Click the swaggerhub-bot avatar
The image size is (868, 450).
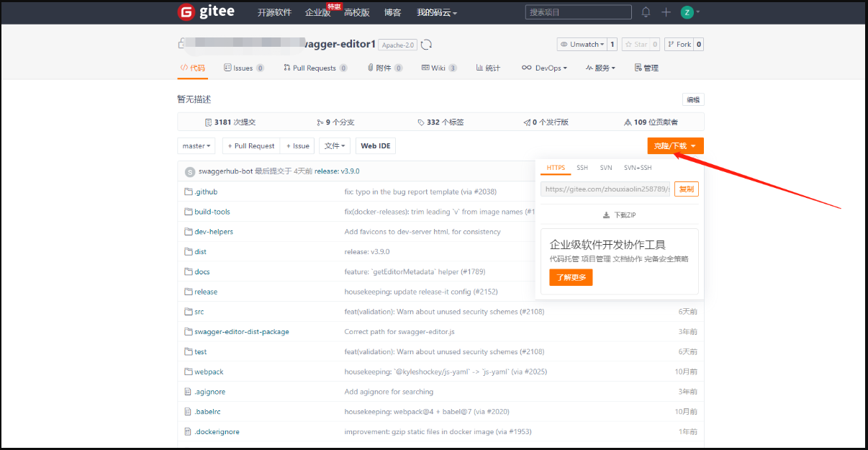tap(190, 171)
